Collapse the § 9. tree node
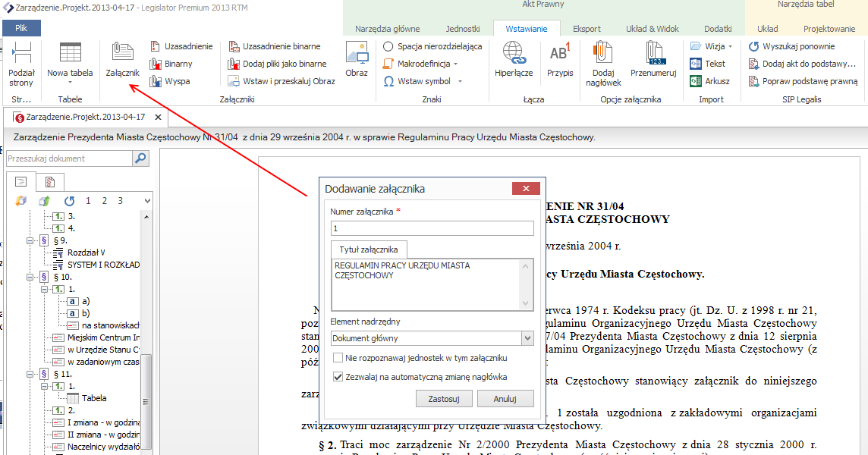Viewport: 868px width, 455px height. (x=30, y=241)
